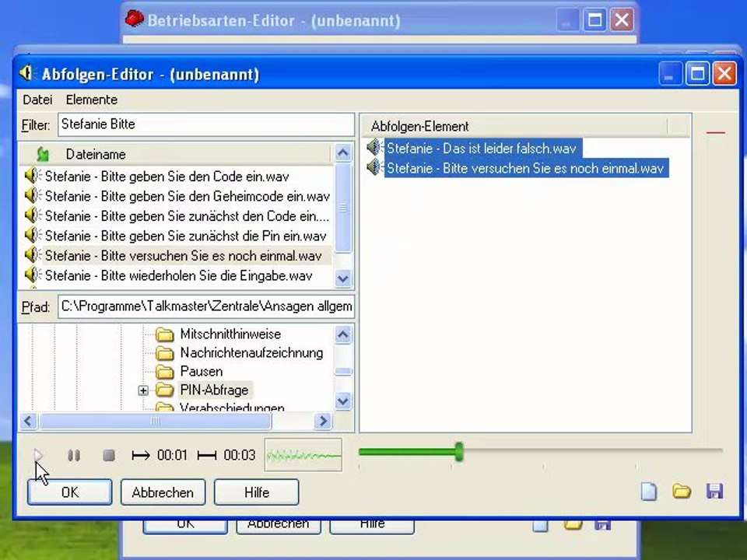747x560 pixels.
Task: Select 'Stefanie - Bitte geben Sie den Code ein.wav'
Action: coord(167,177)
